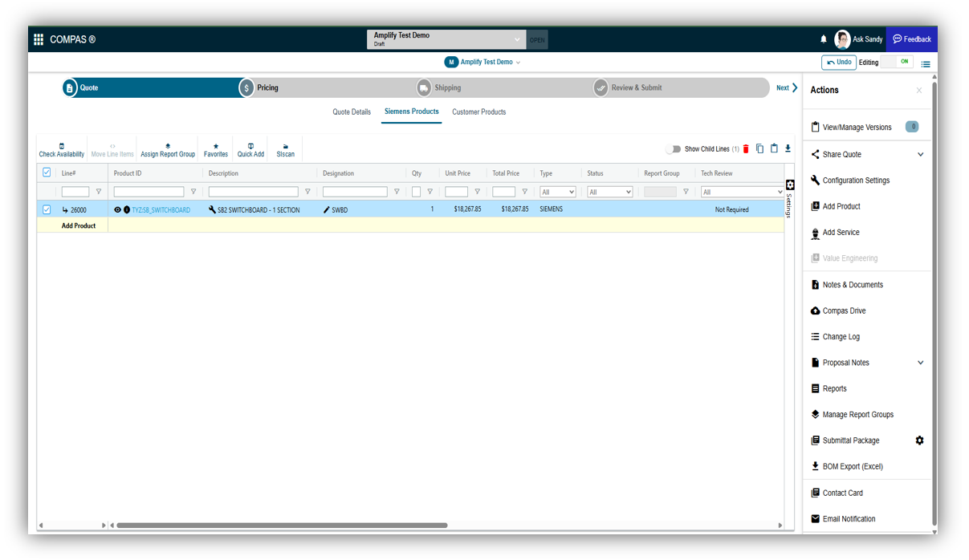Screen dimensions: 969x560
Task: Open the Unit Price column filter funnel
Action: pos(478,192)
